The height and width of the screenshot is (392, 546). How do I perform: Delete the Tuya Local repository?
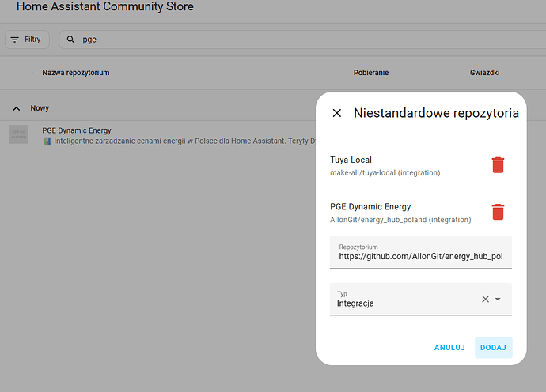tap(498, 165)
